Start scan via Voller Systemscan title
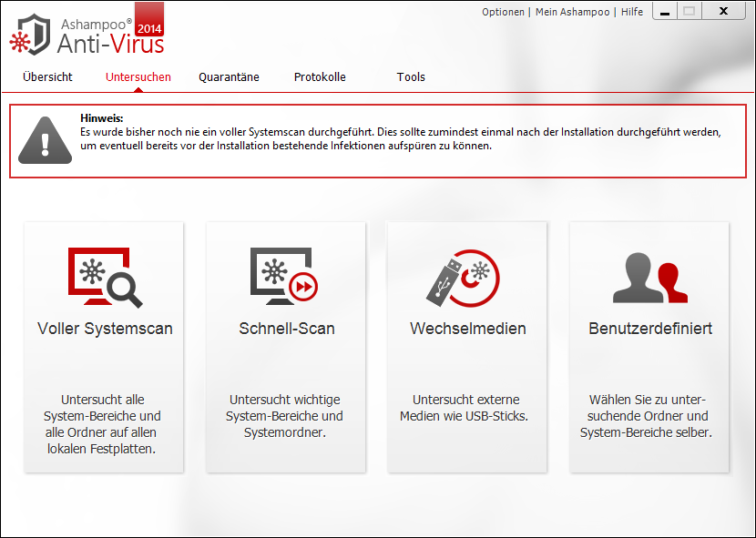This screenshot has width=756, height=538. [x=105, y=329]
